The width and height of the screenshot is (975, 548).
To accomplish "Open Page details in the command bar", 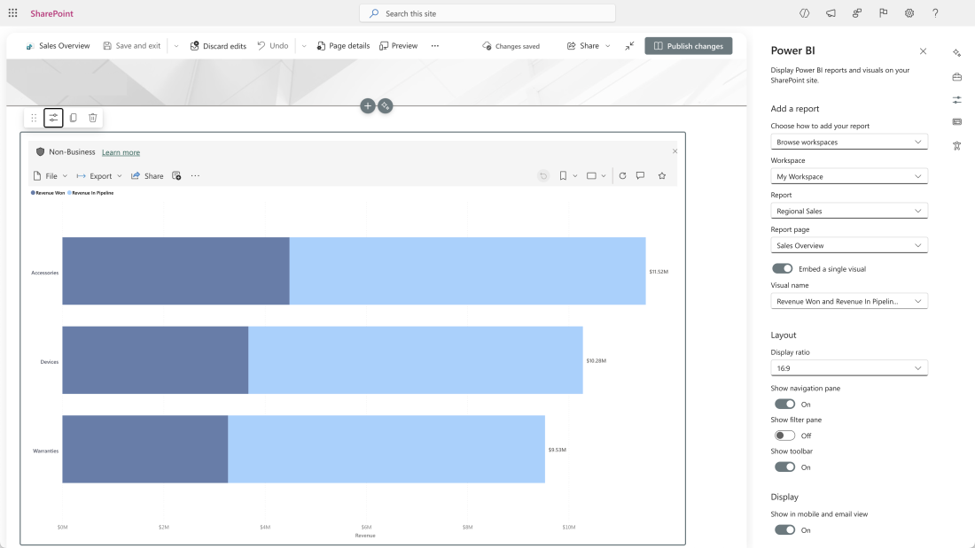I will point(343,46).
